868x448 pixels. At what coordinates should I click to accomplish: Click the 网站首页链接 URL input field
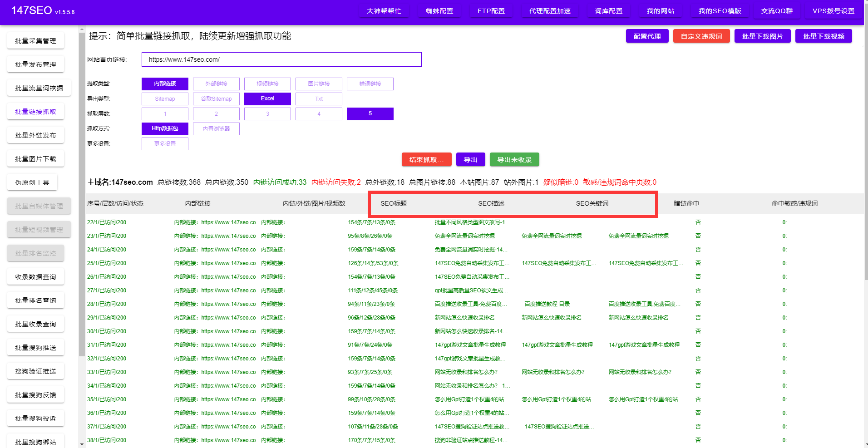pos(281,59)
